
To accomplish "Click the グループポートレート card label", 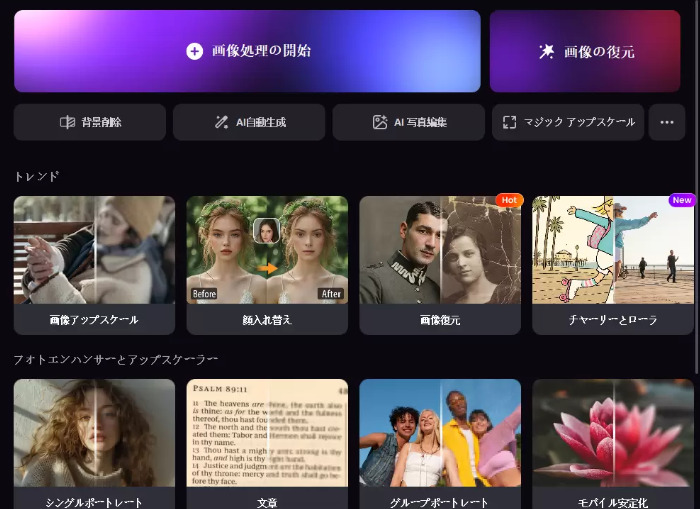I will [x=440, y=502].
